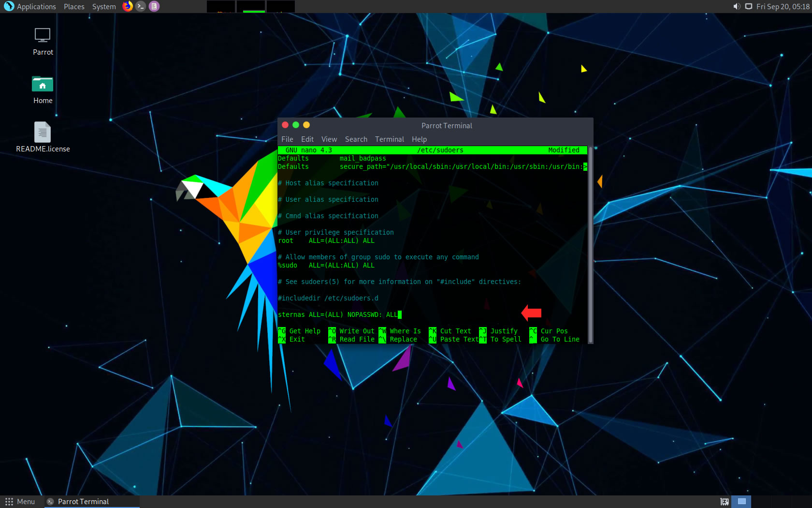Click the 'Read File' nano shortcut
The image size is (812, 508).
point(357,339)
